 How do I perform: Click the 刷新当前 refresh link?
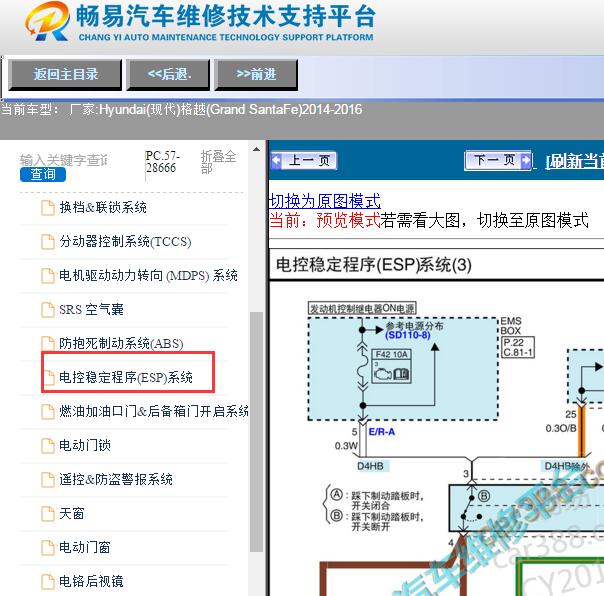pos(574,161)
